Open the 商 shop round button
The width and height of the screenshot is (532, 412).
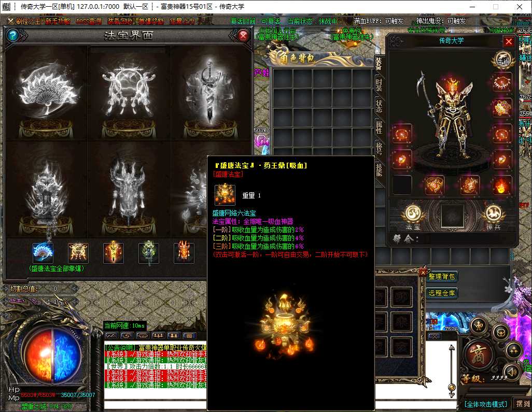coord(478,355)
